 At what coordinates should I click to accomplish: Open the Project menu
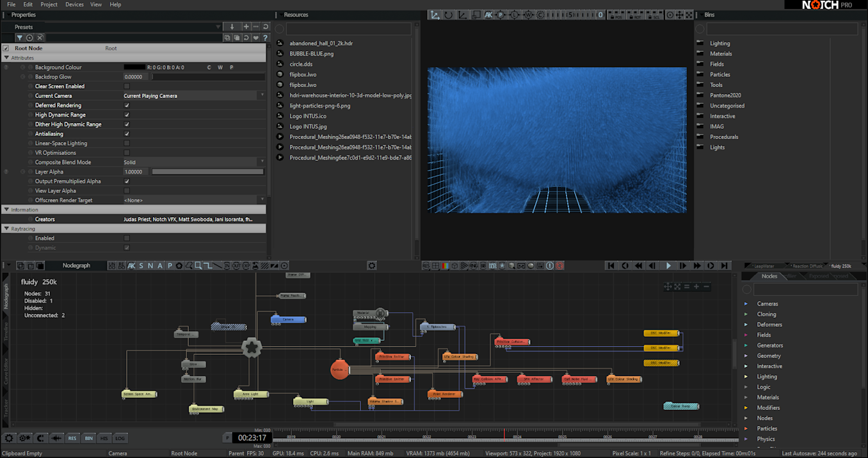49,4
